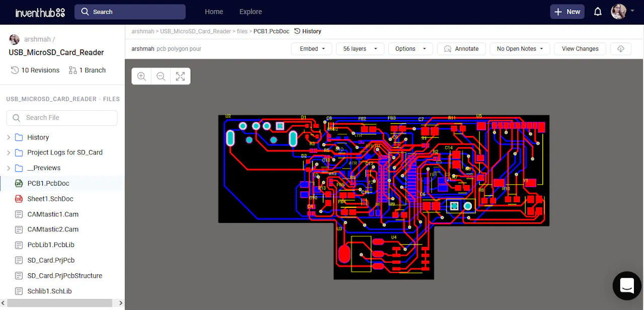Open the support chat bubble
Image resolution: width=644 pixels, height=310 pixels.
click(x=626, y=286)
